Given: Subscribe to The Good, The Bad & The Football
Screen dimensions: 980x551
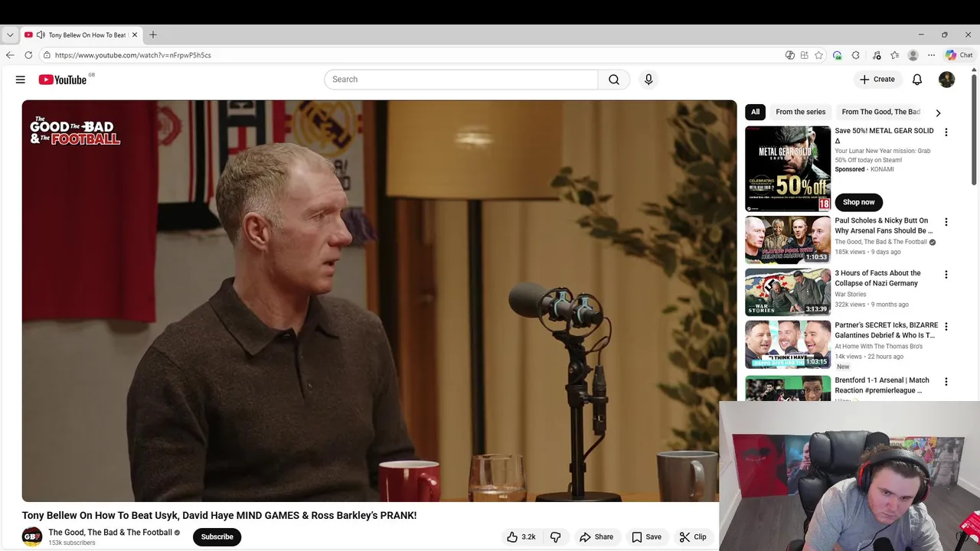Looking at the screenshot, I should [x=217, y=536].
